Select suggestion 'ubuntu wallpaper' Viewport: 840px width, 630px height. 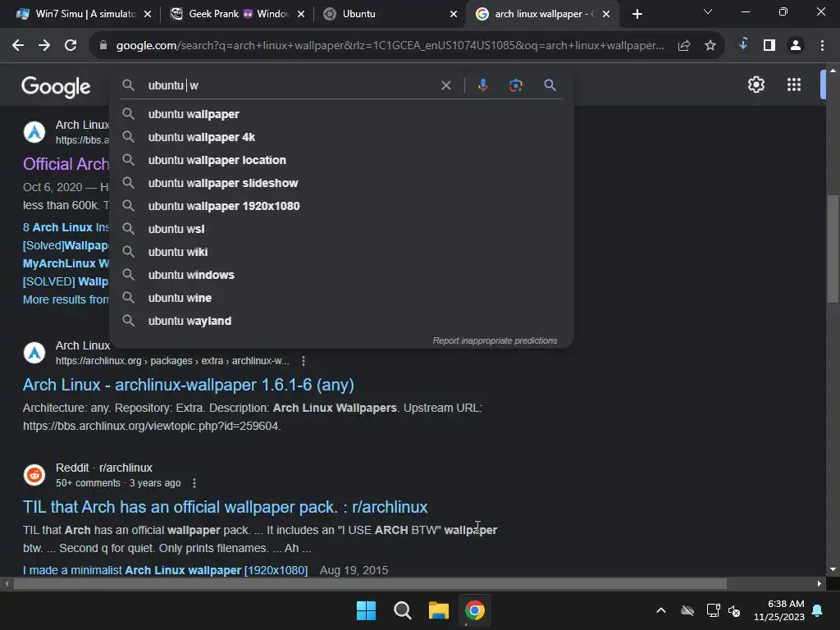click(341, 114)
